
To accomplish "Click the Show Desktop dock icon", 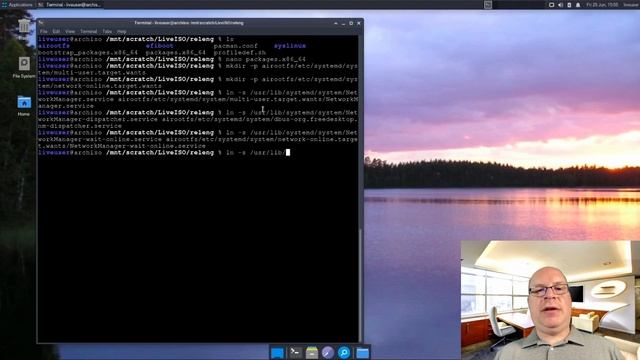I will tap(277, 353).
